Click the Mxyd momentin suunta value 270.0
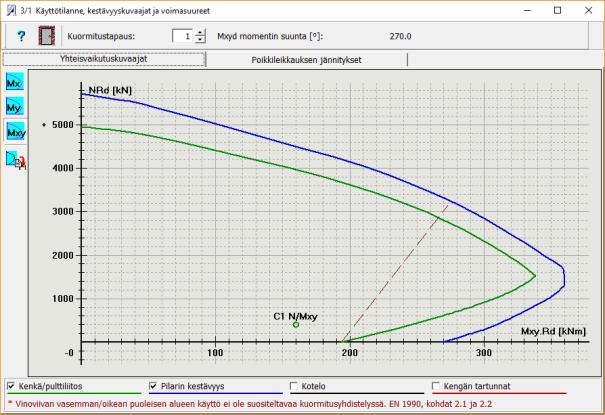The width and height of the screenshot is (605, 415). [401, 36]
